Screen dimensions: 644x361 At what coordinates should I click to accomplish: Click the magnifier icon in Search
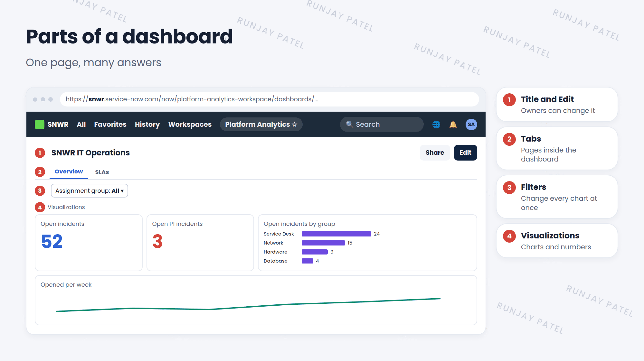point(349,124)
